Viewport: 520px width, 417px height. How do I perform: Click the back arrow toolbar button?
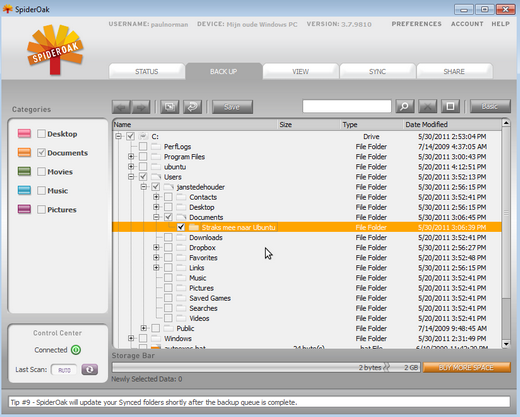tap(121, 107)
